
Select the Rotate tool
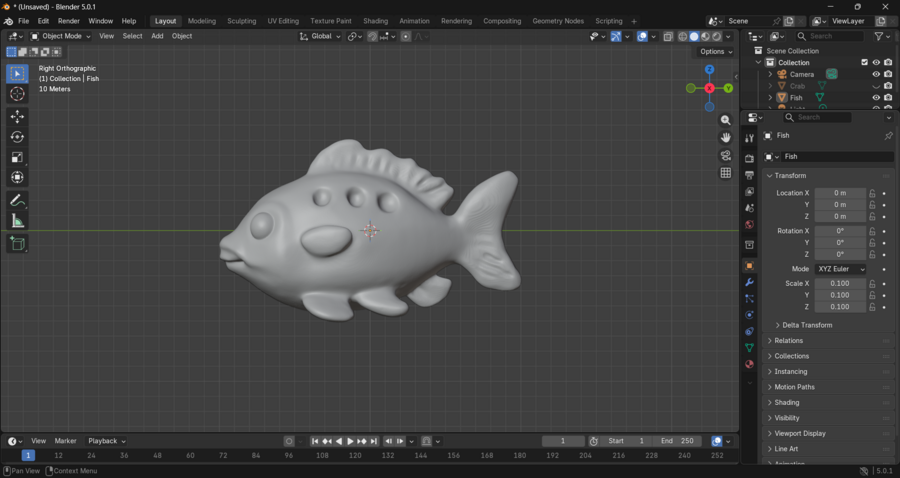(17, 137)
